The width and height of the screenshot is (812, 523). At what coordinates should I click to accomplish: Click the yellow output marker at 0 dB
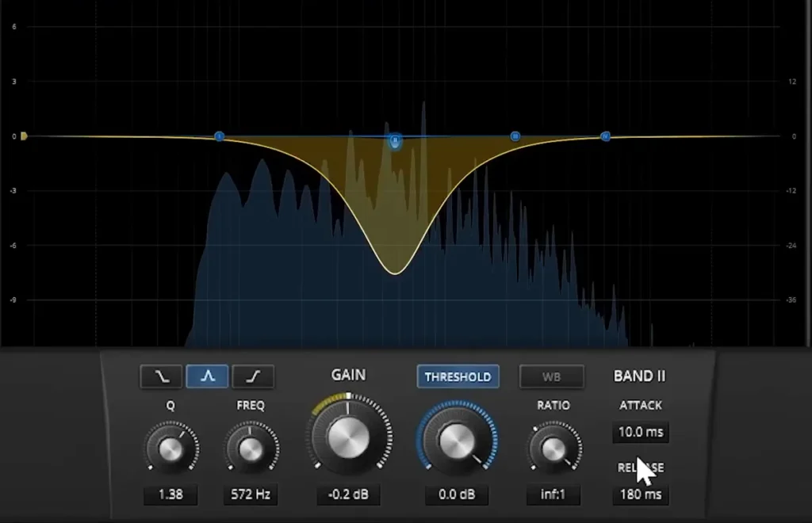24,136
